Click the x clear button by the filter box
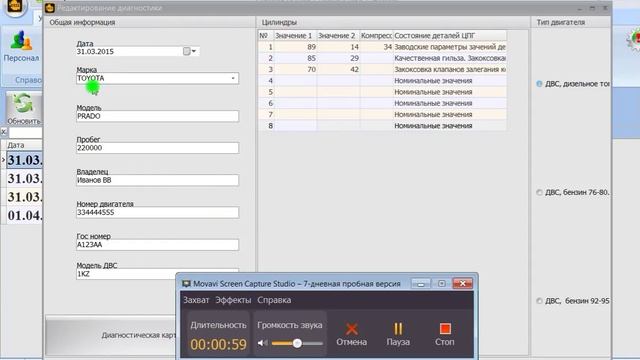The image size is (640, 360). pyautogui.click(x=4, y=132)
